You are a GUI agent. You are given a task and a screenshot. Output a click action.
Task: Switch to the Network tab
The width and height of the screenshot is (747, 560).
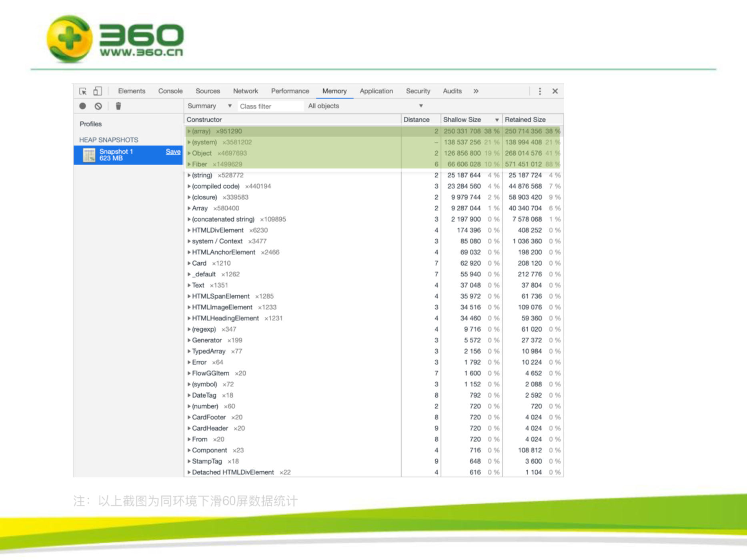click(x=245, y=91)
